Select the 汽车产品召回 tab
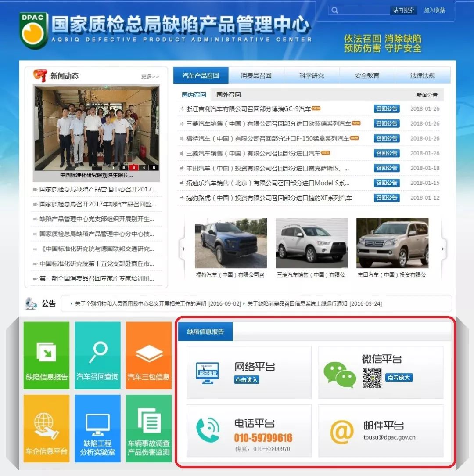 pos(201,75)
